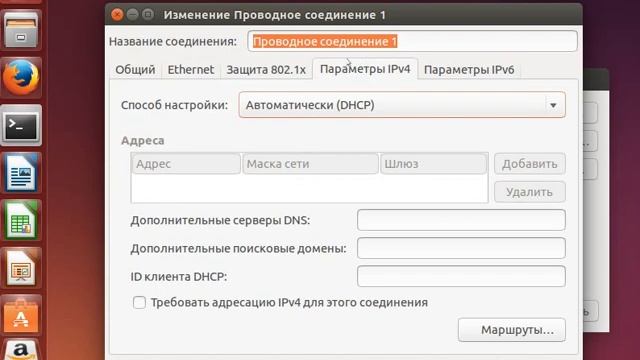Switch to the Ethernet tab
This screenshot has width=640, height=360.
click(191, 69)
